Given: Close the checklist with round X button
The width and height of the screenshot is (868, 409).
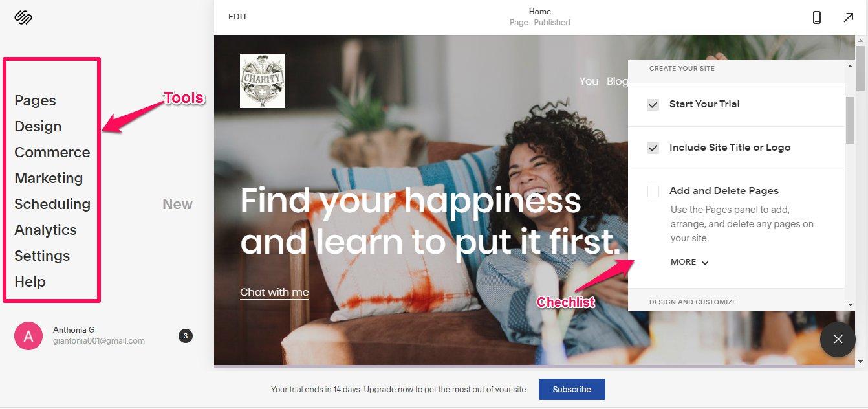Looking at the screenshot, I should point(838,339).
